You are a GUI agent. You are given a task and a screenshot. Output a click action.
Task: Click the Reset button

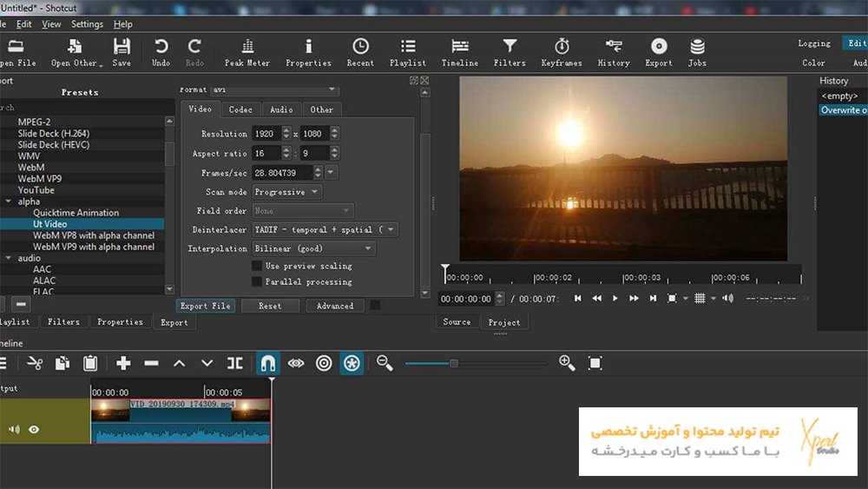point(270,306)
